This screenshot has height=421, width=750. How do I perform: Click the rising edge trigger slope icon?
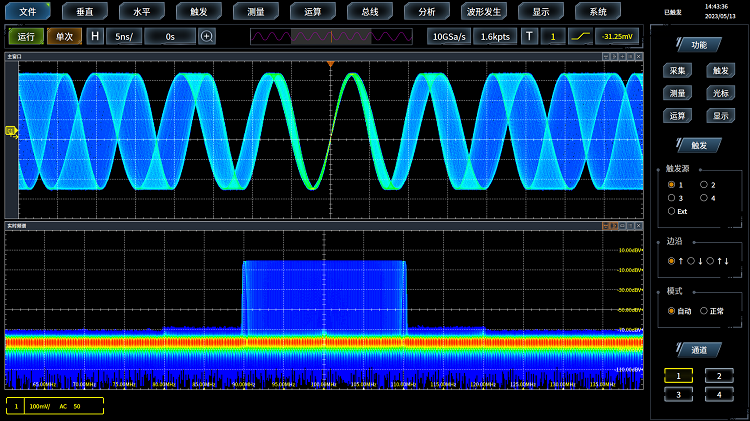[x=581, y=36]
